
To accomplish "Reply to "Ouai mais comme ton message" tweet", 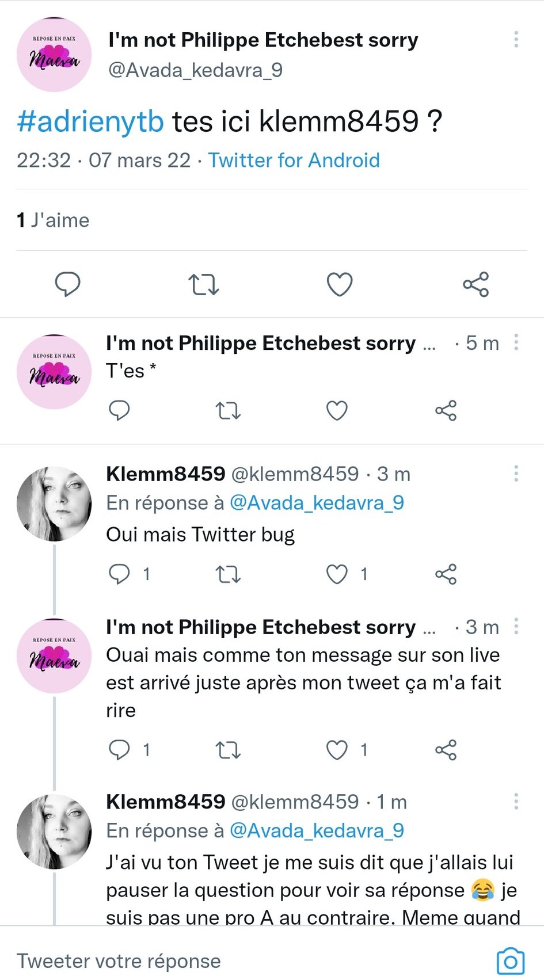I will (x=119, y=749).
